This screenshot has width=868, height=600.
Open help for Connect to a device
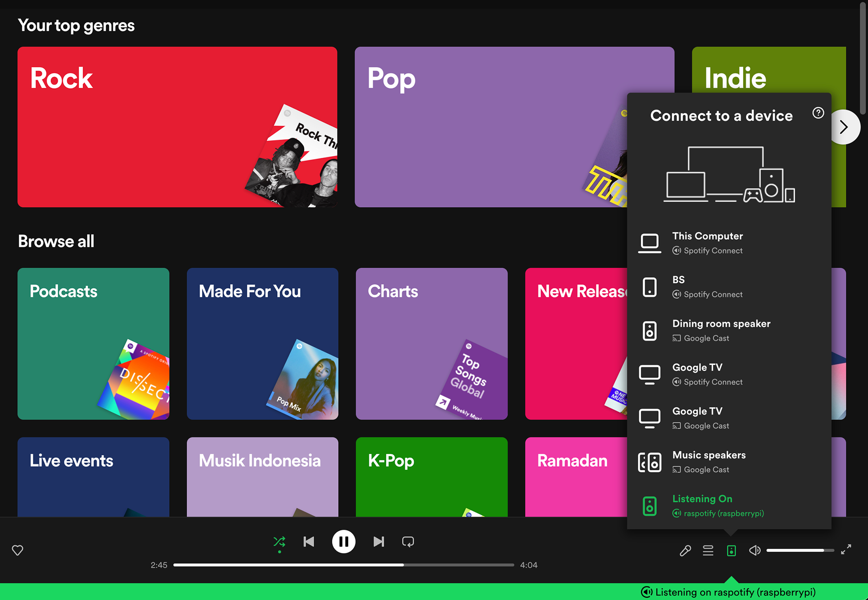(818, 113)
